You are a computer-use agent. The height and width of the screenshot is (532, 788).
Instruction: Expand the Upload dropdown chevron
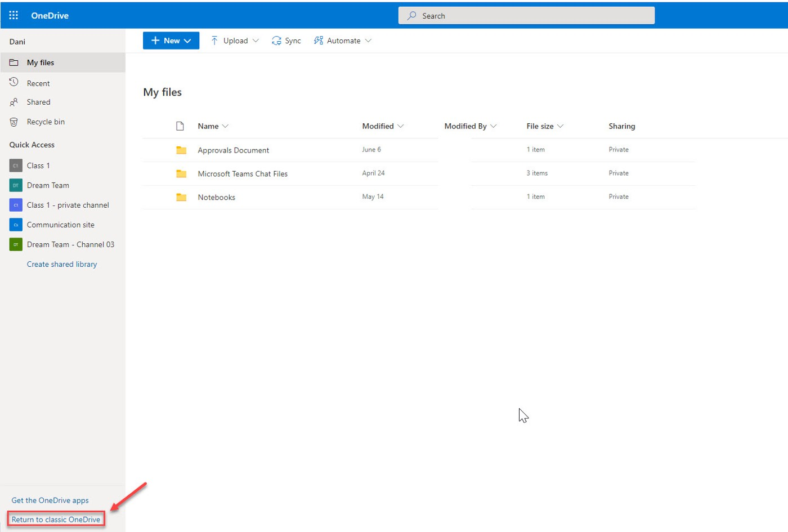(x=256, y=41)
